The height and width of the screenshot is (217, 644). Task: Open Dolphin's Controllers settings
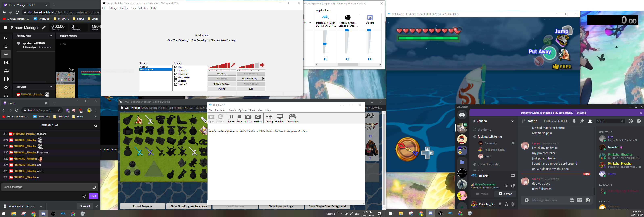click(292, 119)
